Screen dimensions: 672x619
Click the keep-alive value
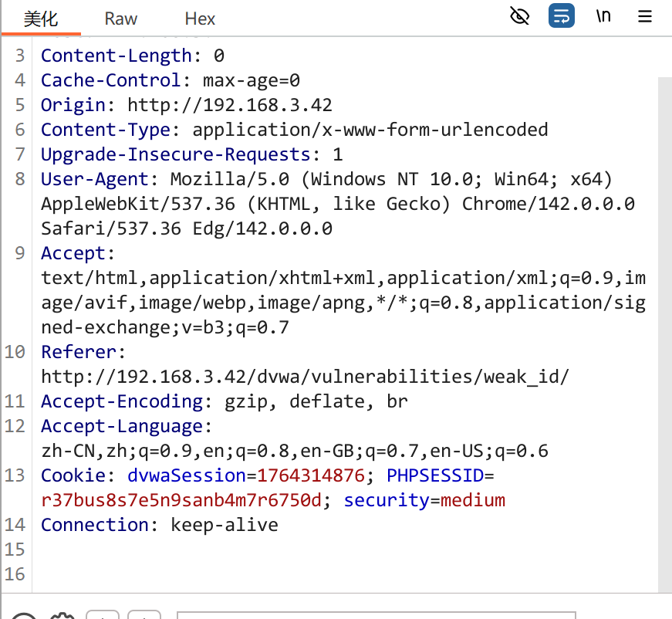coord(225,525)
